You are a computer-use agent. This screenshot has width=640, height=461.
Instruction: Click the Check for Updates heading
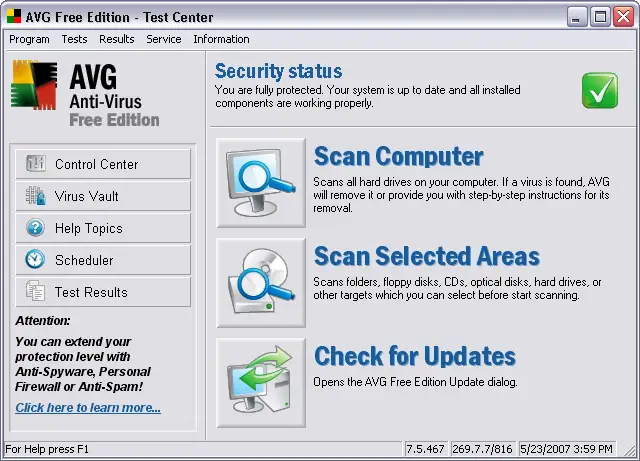[415, 356]
